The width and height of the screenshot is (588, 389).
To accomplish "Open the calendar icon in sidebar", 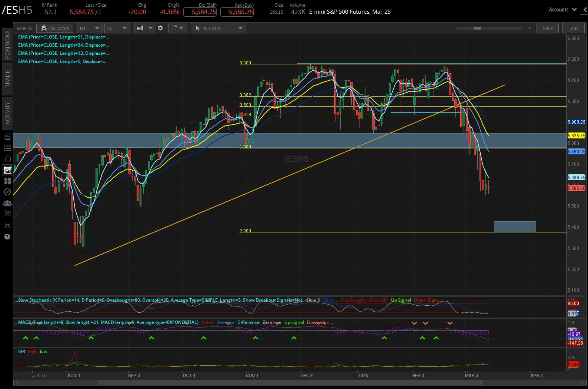I will click(x=7, y=214).
